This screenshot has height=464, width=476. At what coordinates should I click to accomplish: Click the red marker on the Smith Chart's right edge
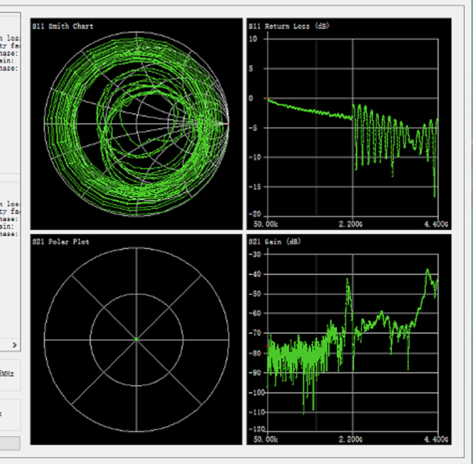229,124
